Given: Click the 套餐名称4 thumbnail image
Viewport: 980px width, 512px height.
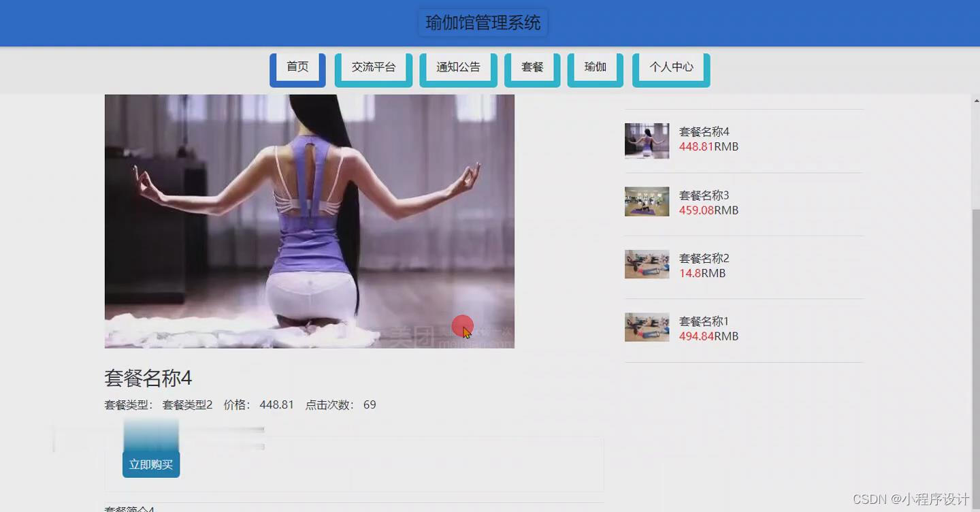Looking at the screenshot, I should [x=647, y=141].
